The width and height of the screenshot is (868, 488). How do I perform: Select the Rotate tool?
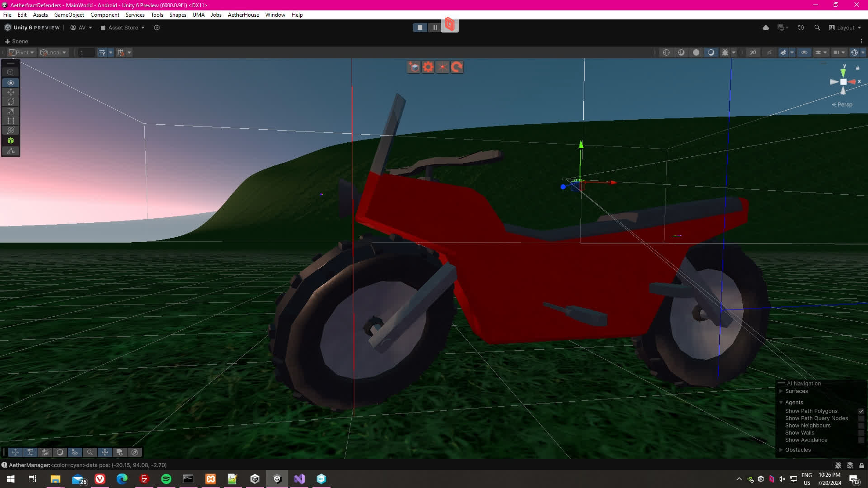(x=11, y=102)
